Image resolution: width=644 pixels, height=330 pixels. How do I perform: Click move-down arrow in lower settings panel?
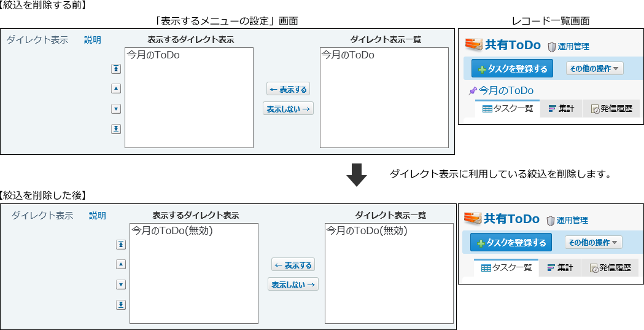coord(121,285)
